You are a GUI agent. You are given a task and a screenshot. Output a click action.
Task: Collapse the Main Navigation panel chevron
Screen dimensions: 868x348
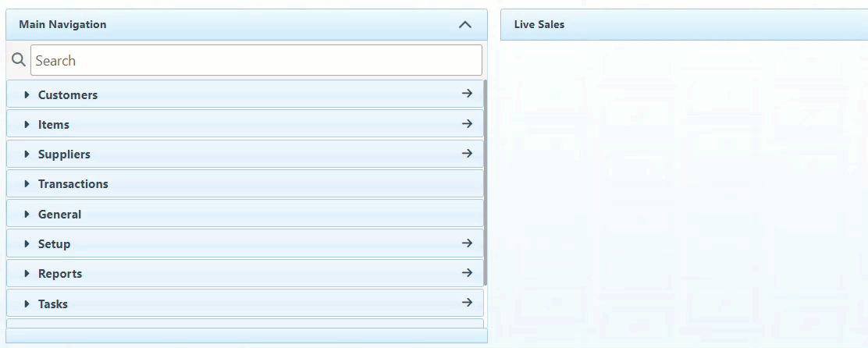[465, 24]
